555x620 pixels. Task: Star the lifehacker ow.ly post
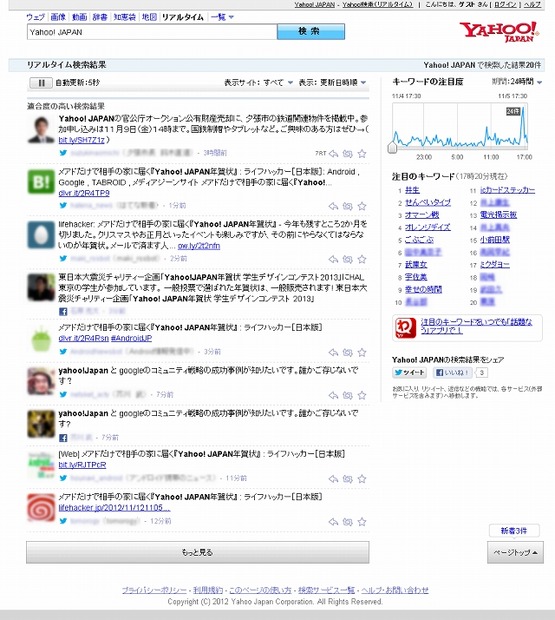362,259
